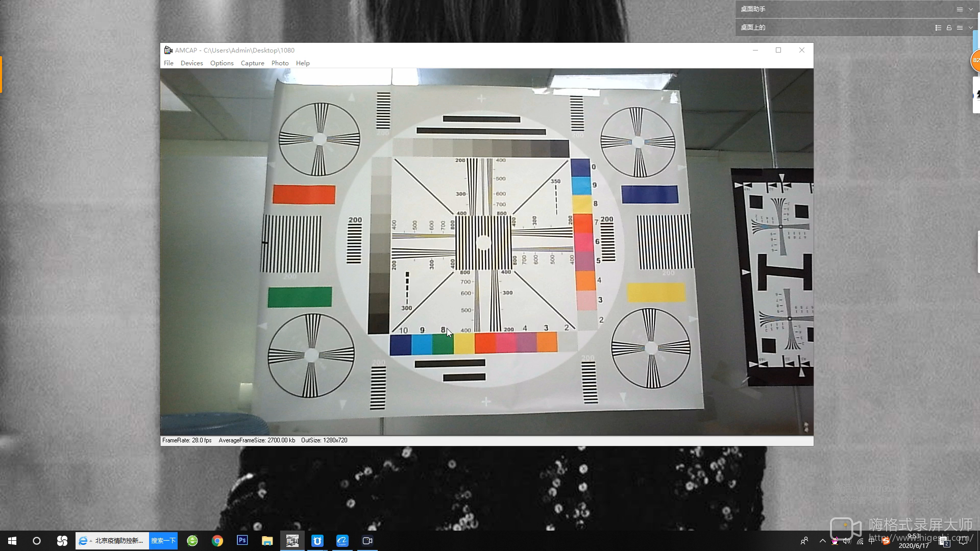Click the AMCAP live camera preview
This screenshot has width=980, height=551.
click(487, 252)
